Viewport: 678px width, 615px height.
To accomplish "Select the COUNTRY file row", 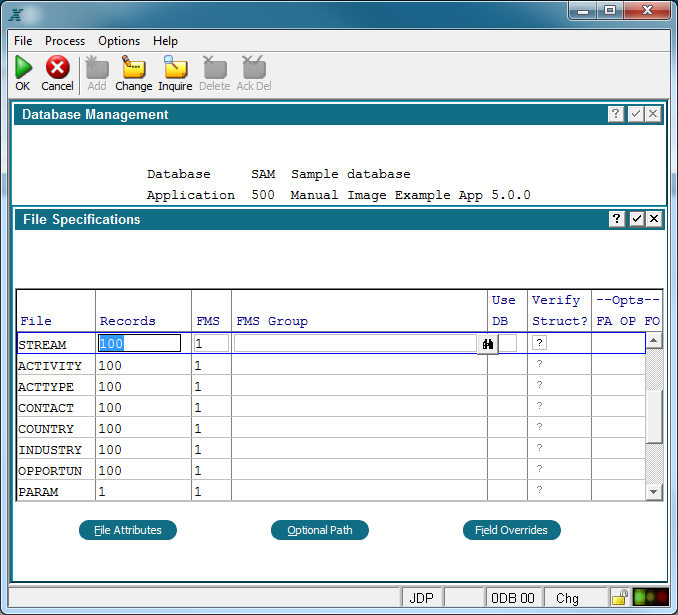I will tap(331, 427).
